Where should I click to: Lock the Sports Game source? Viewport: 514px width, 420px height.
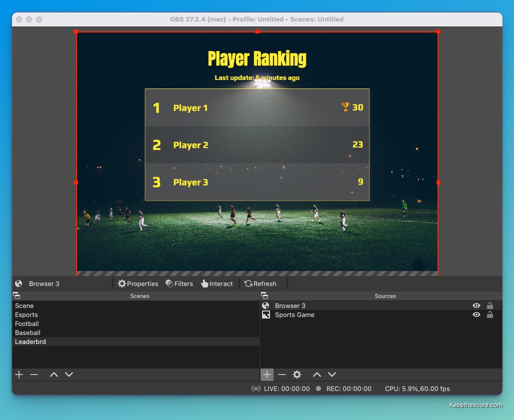[x=489, y=315]
